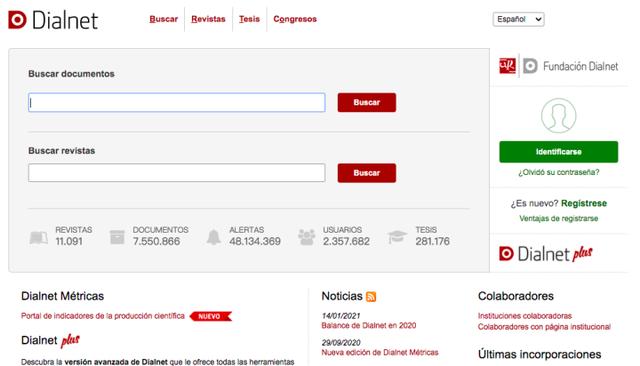The width and height of the screenshot is (640, 366).
Task: Open the Buscar menu item
Action: point(163,19)
